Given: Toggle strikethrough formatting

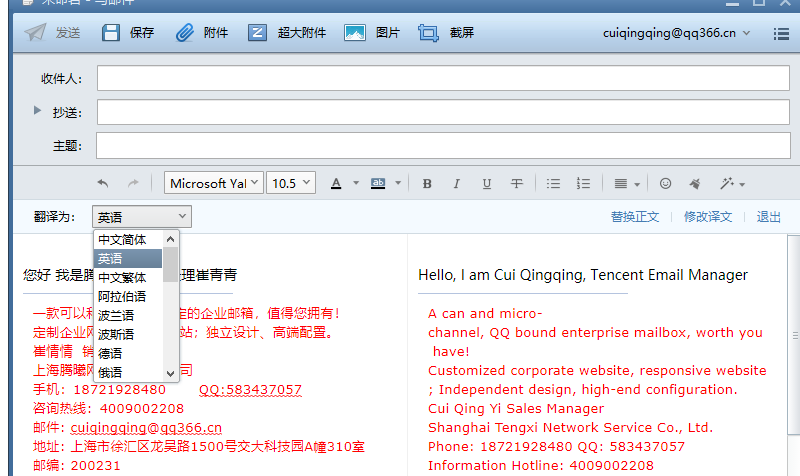Looking at the screenshot, I should pos(517,184).
